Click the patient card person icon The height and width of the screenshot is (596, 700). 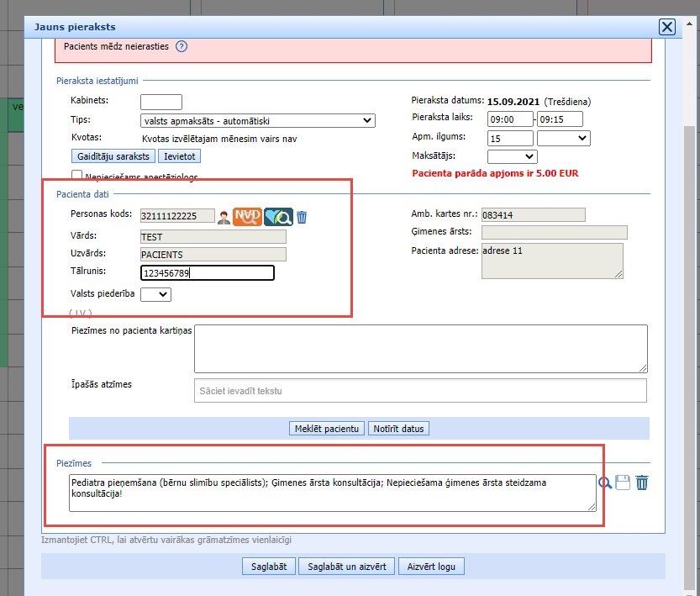click(224, 217)
